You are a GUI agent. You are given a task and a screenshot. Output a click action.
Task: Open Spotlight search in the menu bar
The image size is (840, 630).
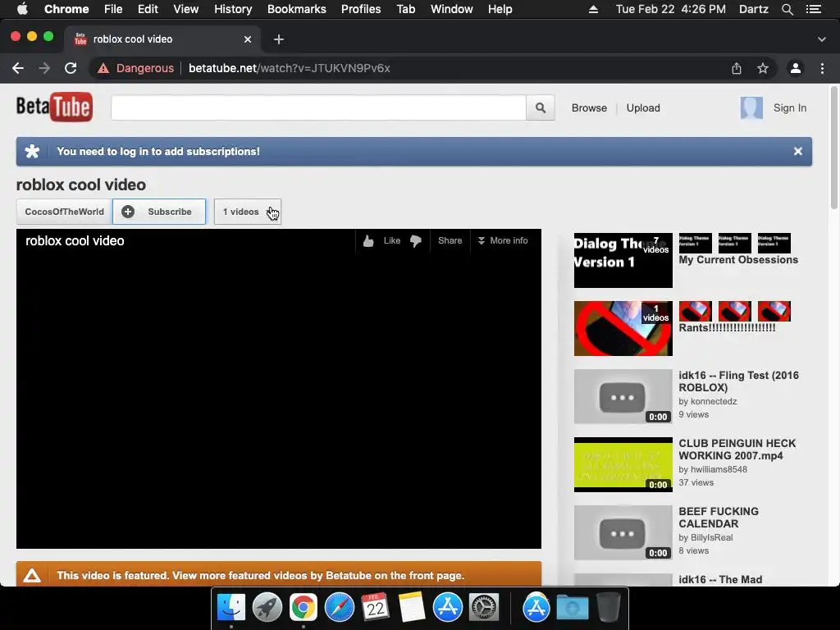(787, 9)
